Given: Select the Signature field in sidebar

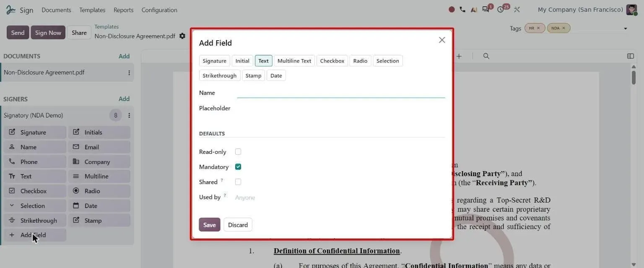Looking at the screenshot, I should coord(35,132).
